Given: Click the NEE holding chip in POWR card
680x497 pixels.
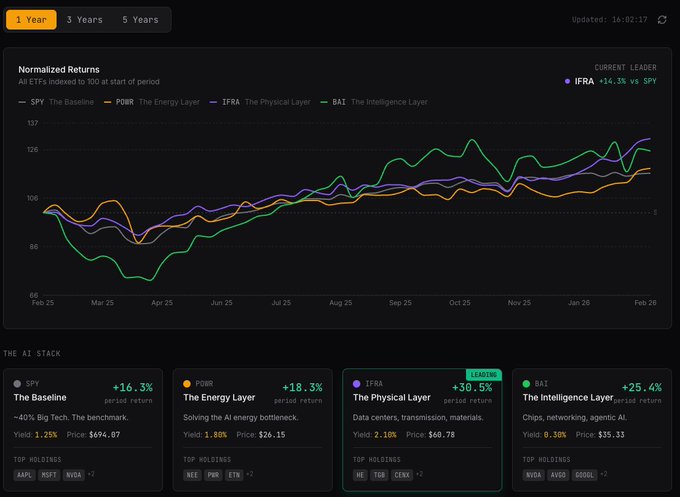Looking at the screenshot, I should tap(195, 473).
